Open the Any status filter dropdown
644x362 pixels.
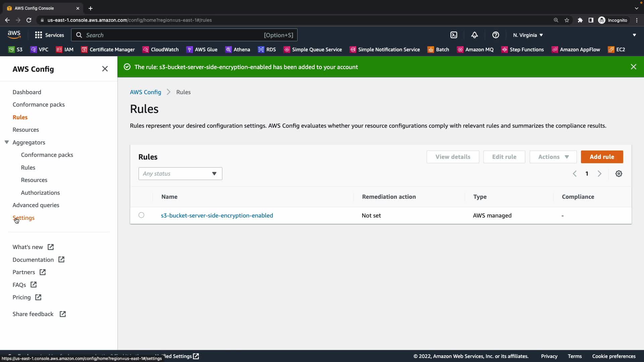click(180, 174)
